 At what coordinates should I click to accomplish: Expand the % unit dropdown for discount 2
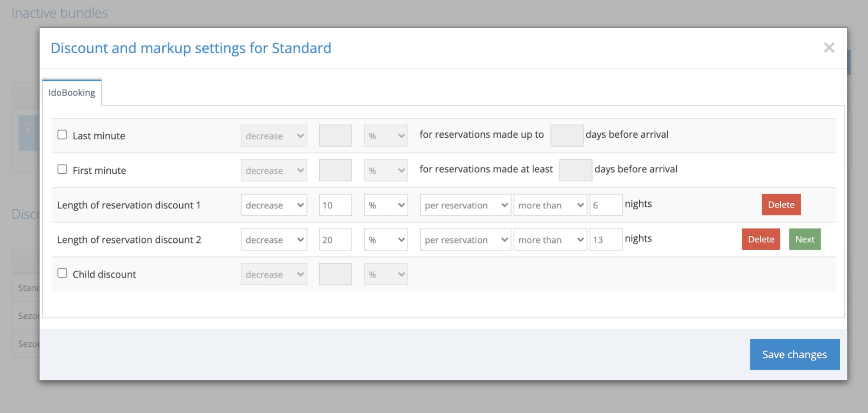(386, 240)
